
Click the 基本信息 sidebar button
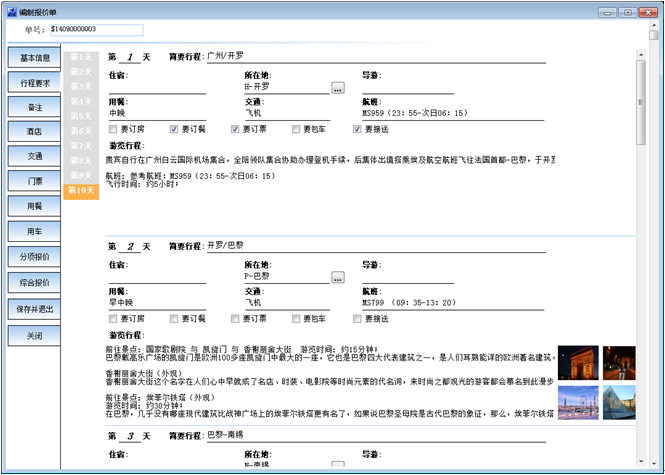34,58
